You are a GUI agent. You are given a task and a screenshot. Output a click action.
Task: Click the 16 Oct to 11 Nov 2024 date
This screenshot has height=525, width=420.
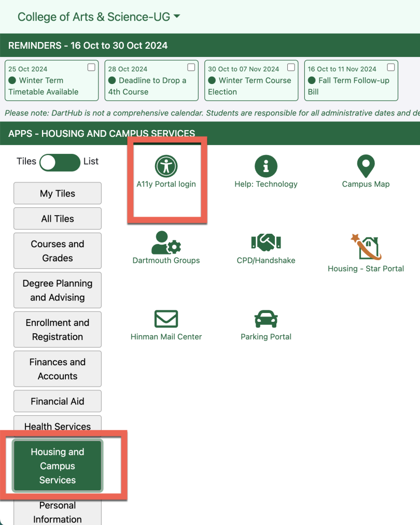(x=342, y=69)
